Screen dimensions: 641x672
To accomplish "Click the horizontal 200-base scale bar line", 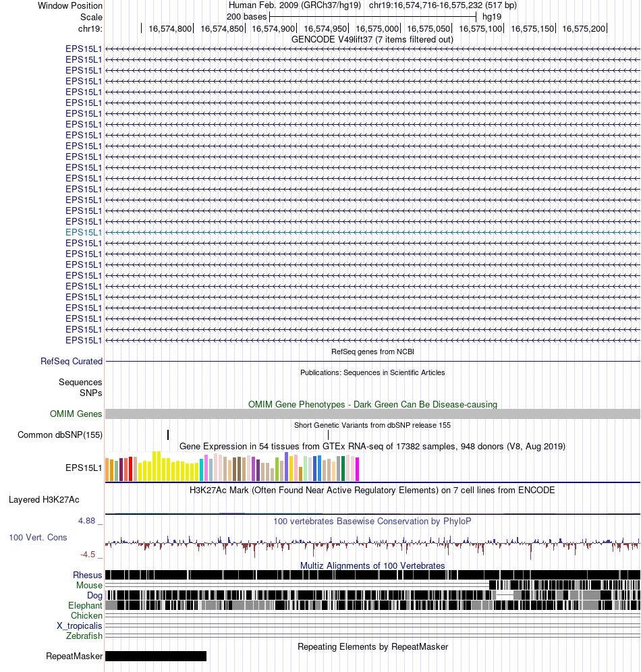I will [372, 17].
